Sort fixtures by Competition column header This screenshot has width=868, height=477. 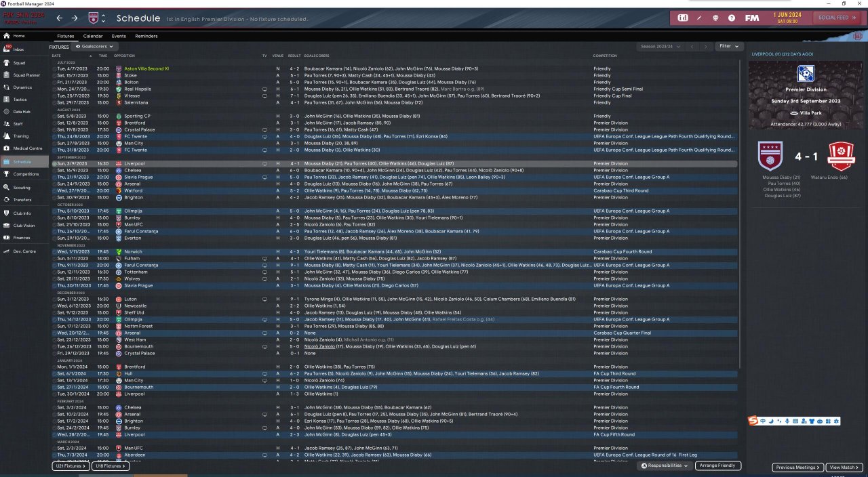605,56
